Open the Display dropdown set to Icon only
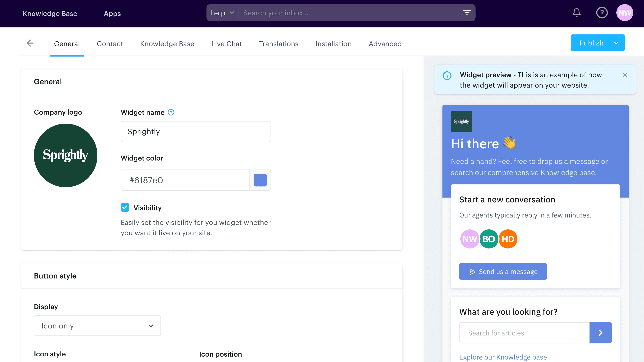This screenshot has width=644, height=362. point(97,326)
